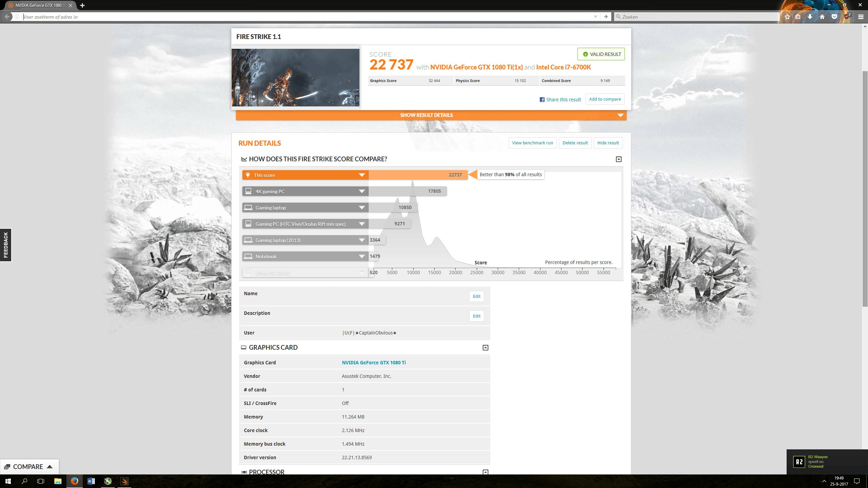Open Word from the Windows taskbar
This screenshot has height=488, width=868.
point(91,481)
